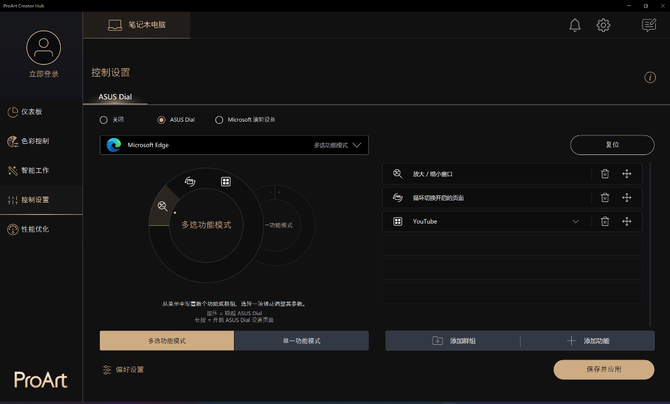
Task: Click the function list vertical scrollbar
Action: coord(650,244)
